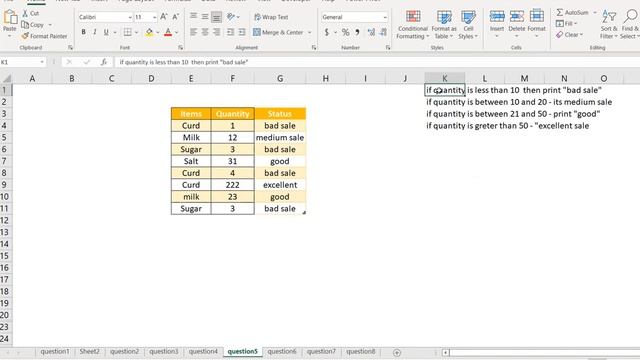Open Conditional Formatting menu
Screen dimensions: 640x360
[413, 25]
